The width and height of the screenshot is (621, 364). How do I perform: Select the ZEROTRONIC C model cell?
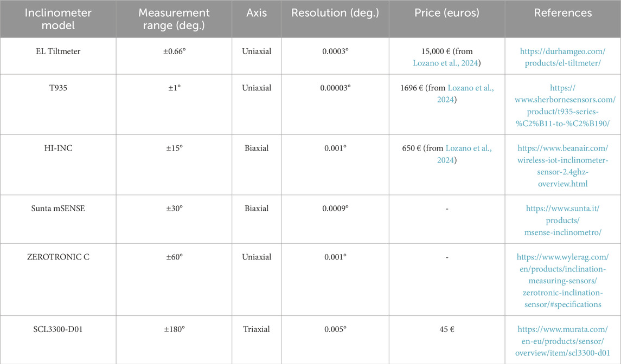58,257
